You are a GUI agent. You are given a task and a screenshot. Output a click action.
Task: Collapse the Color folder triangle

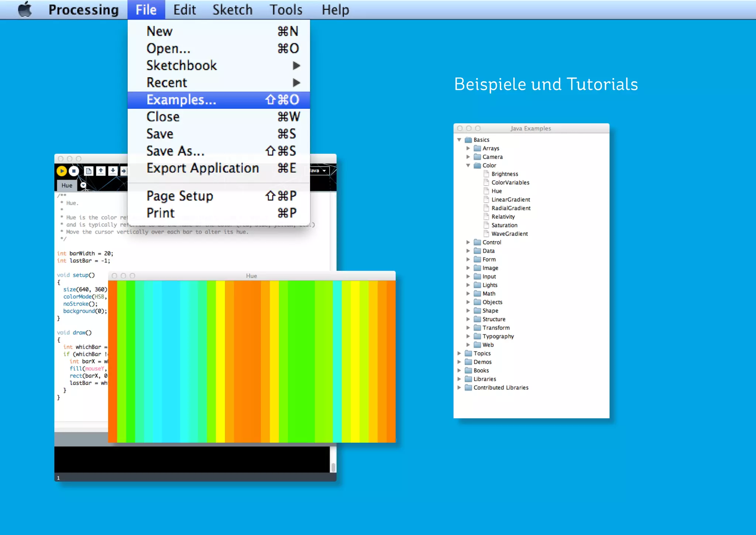(x=468, y=165)
